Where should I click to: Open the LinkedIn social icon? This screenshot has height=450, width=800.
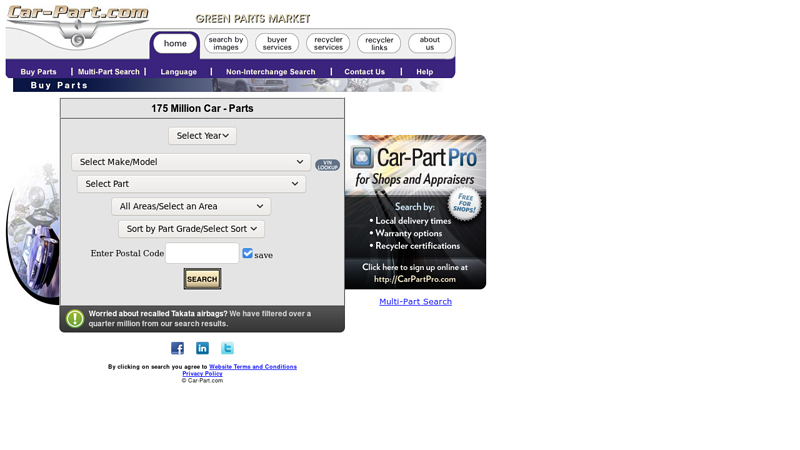pyautogui.click(x=202, y=348)
